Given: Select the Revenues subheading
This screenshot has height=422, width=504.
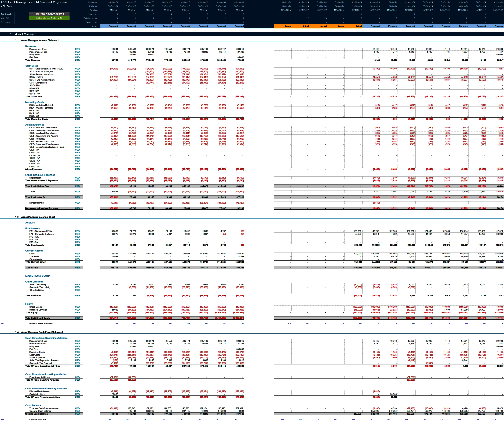Looking at the screenshot, I should [x=31, y=46].
